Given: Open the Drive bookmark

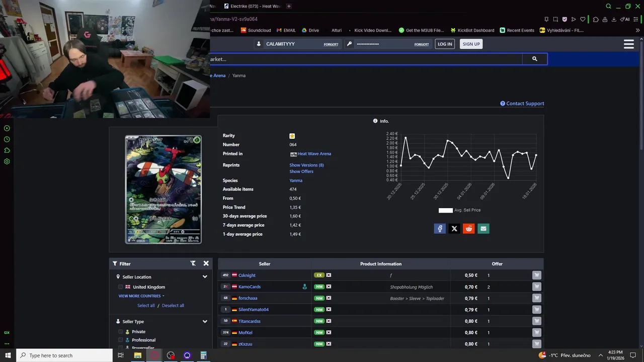Looking at the screenshot, I should coord(310,30).
